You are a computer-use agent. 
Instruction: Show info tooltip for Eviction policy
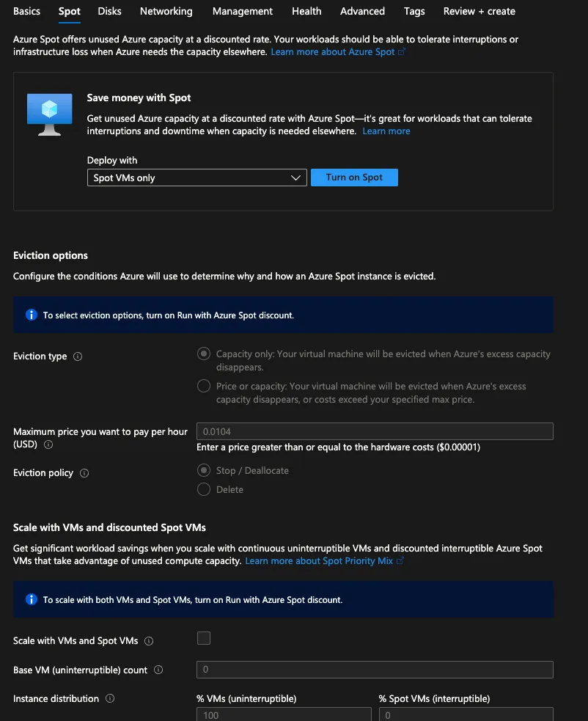(84, 473)
